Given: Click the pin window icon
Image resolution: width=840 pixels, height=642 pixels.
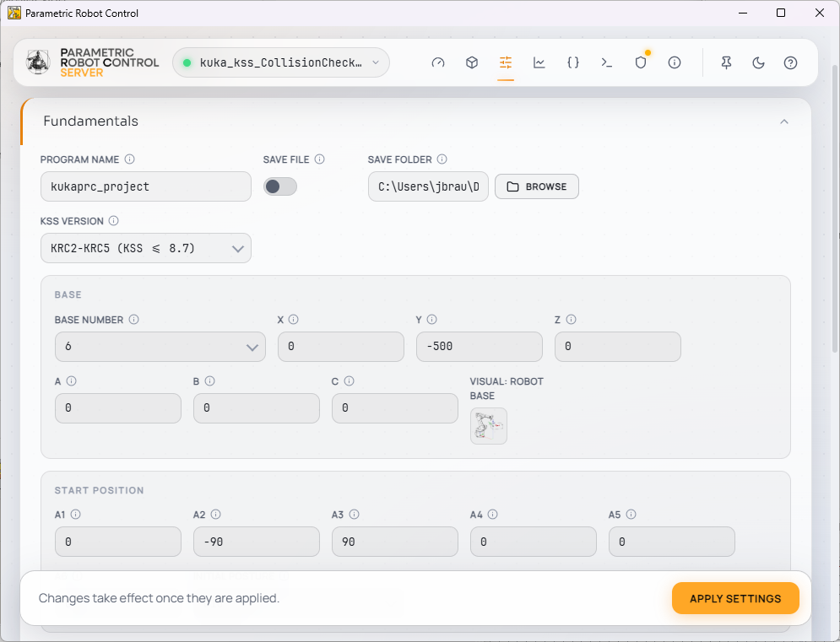Looking at the screenshot, I should coord(726,62).
